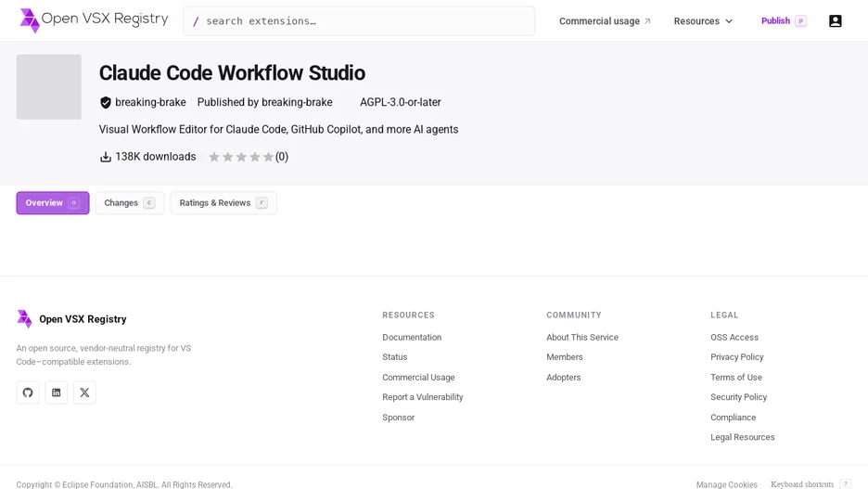
Task: Focus the search extensions field
Action: [359, 21]
